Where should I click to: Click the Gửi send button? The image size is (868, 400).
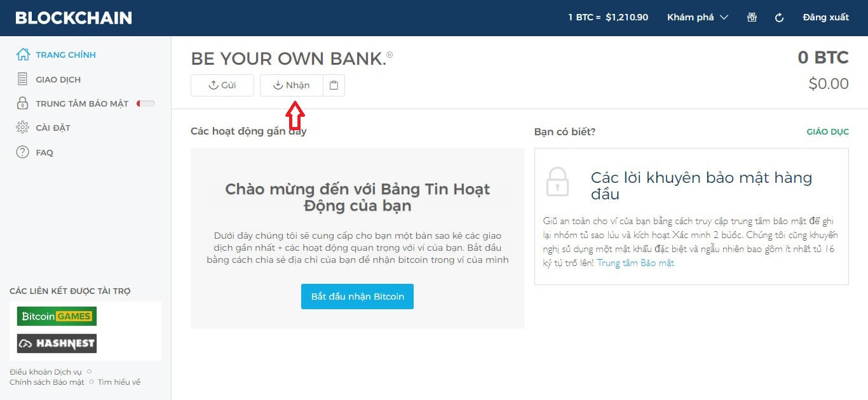pyautogui.click(x=222, y=86)
